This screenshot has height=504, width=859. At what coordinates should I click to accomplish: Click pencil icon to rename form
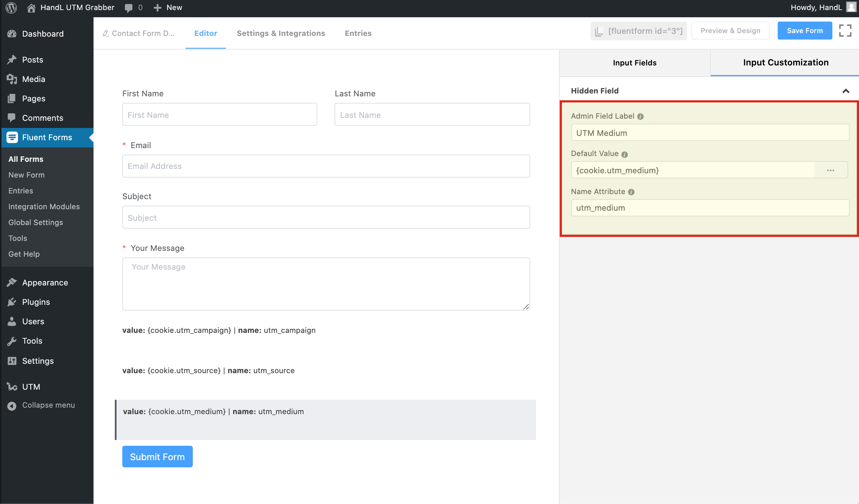(x=106, y=33)
